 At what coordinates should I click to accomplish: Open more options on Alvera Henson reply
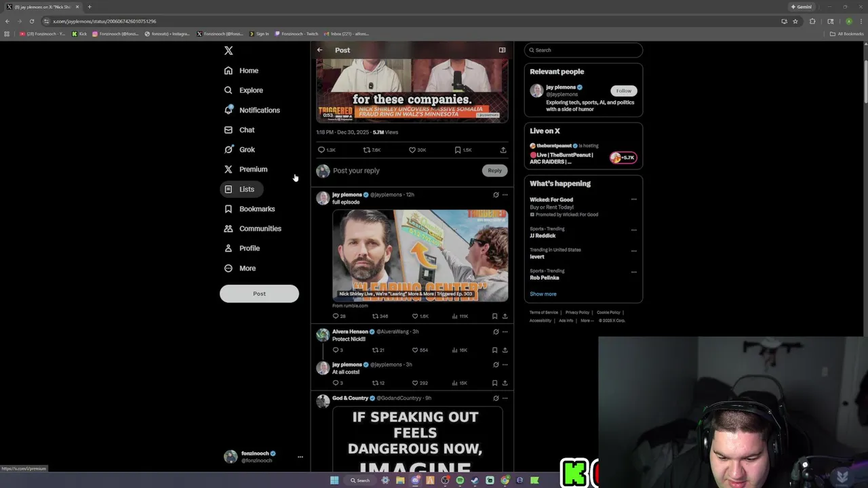505,332
